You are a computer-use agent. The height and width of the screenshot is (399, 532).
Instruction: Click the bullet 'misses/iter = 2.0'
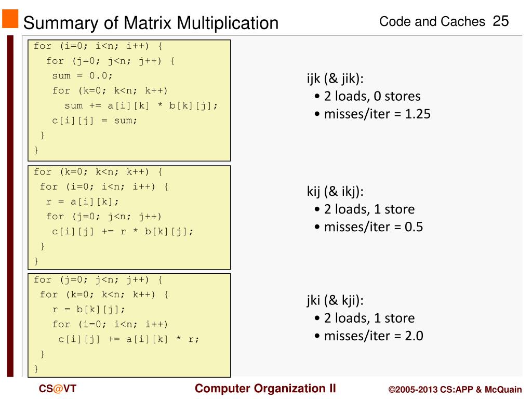369,336
